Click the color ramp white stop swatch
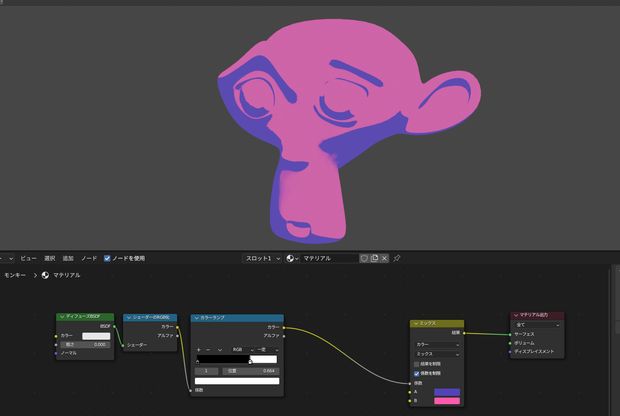 coord(237,381)
